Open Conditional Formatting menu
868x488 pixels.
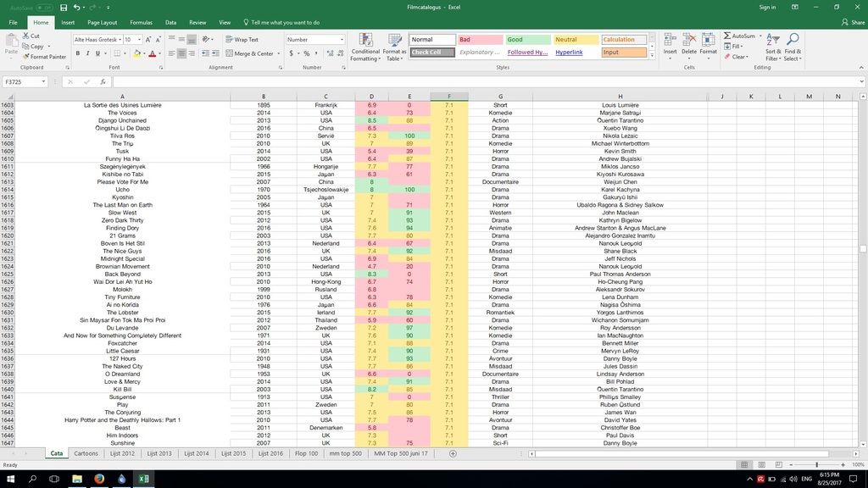[365, 46]
